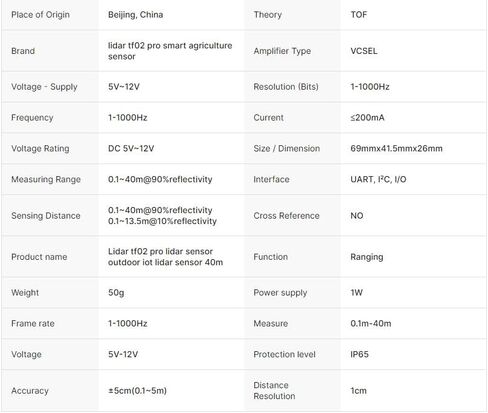Click the VCSEL amplifier type value
488x413 pixels.
pyautogui.click(x=364, y=51)
